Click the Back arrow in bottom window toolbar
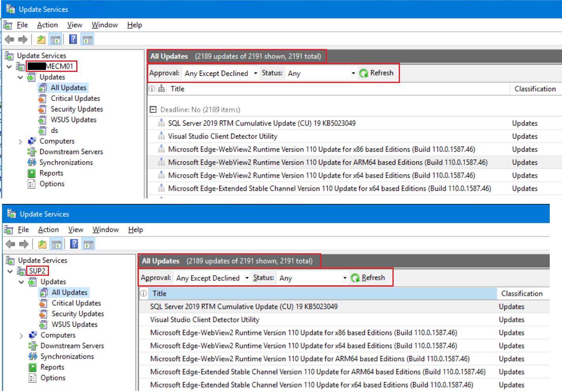This screenshot has width=562, height=392. coord(11,244)
